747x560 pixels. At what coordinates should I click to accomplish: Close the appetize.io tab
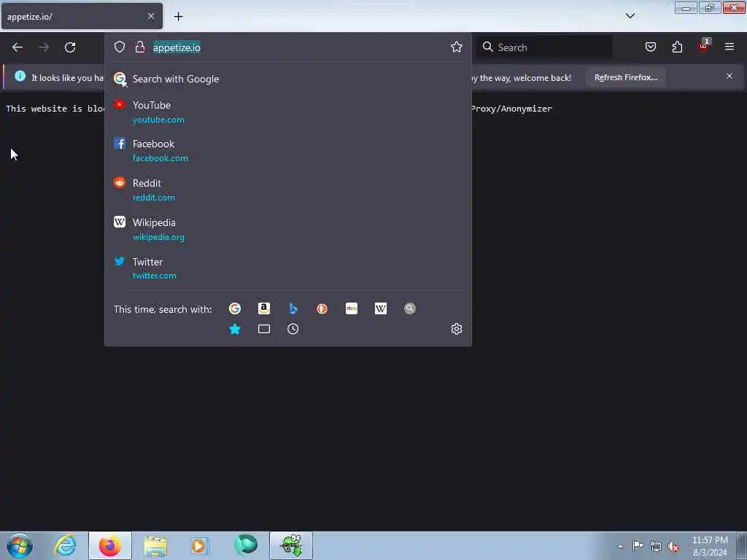(151, 16)
